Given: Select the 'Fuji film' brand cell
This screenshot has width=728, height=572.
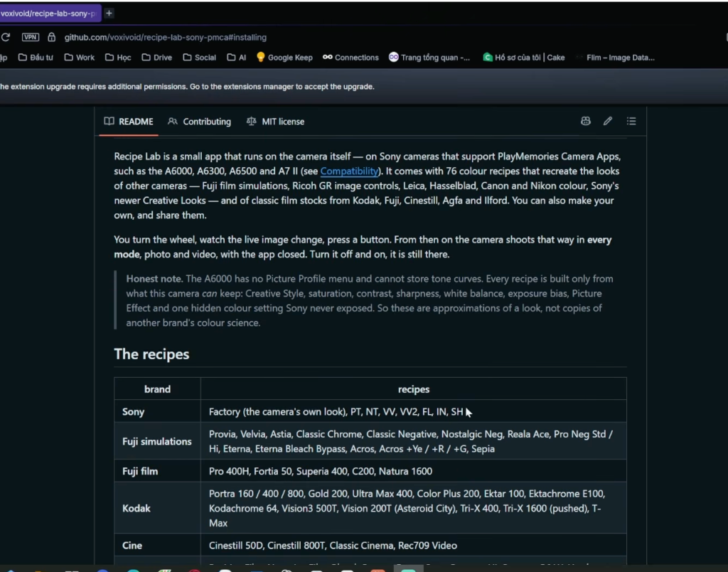Looking at the screenshot, I should (157, 471).
